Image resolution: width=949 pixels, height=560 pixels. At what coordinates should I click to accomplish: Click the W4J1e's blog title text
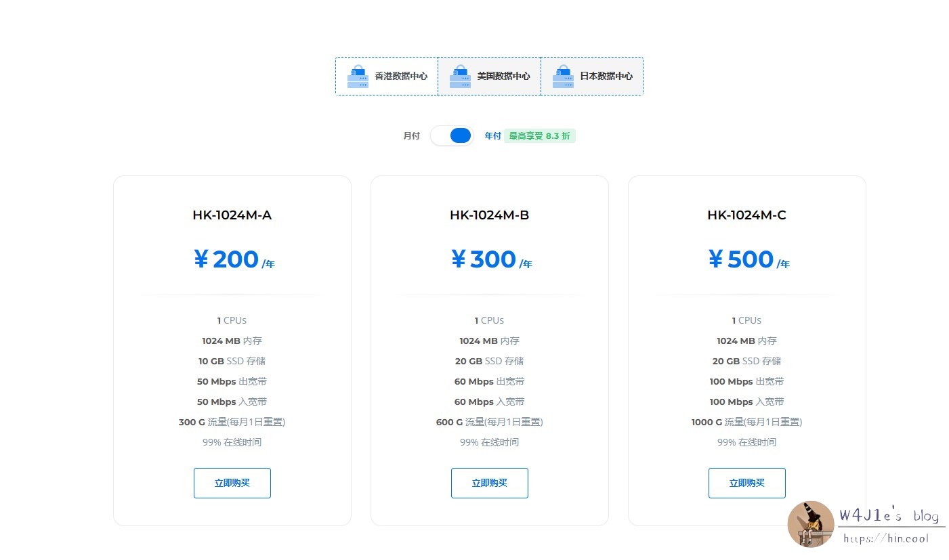pos(889,516)
